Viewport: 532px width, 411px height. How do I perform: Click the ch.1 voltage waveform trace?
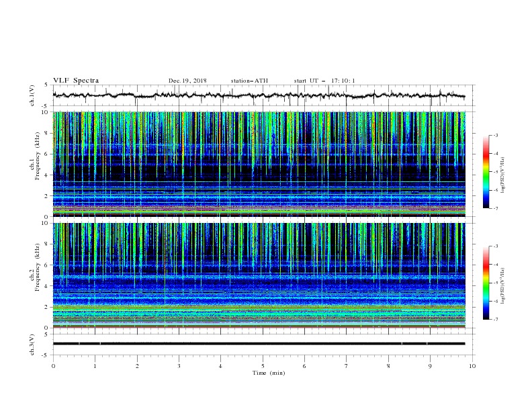[259, 95]
